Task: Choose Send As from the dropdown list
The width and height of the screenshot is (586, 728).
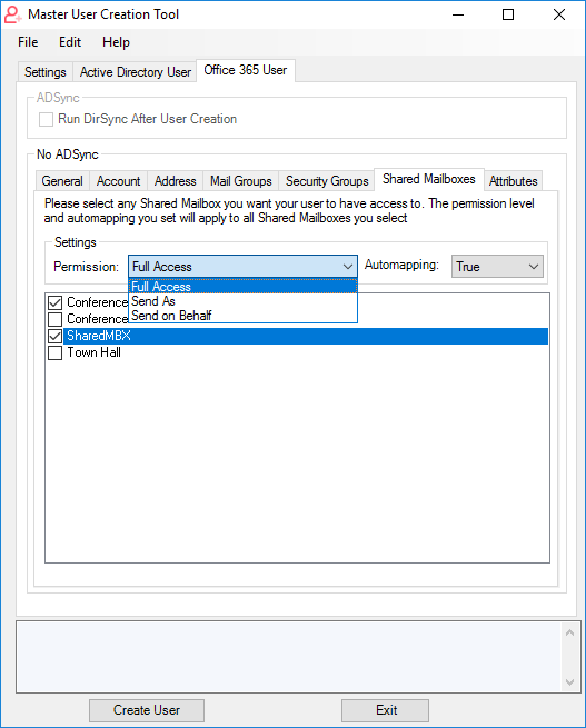Action: (243, 301)
